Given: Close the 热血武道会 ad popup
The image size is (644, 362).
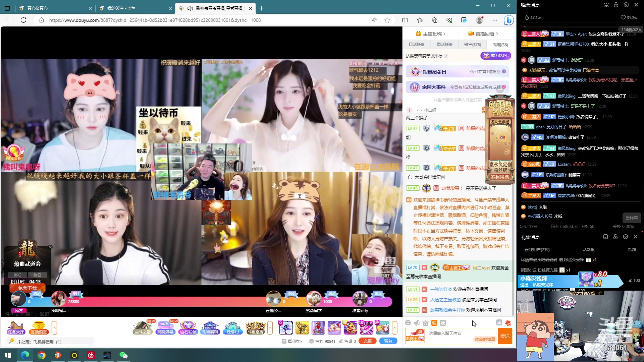Looking at the screenshot, I should click(50, 247).
